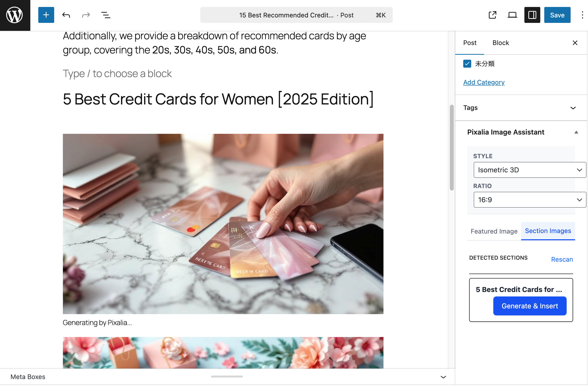Click the Save button
The width and height of the screenshot is (588, 386).
tap(557, 15)
